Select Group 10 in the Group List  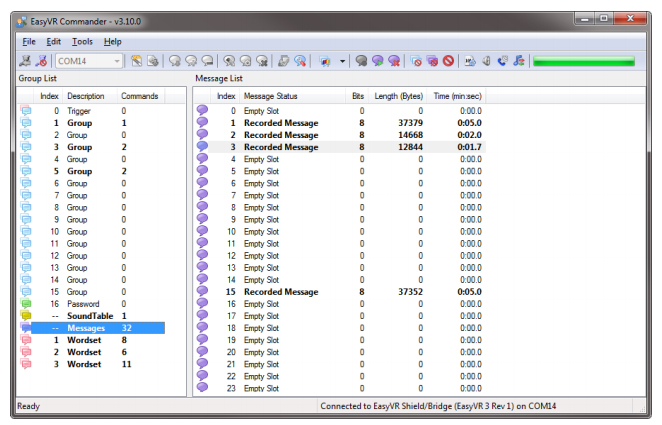tap(91, 232)
